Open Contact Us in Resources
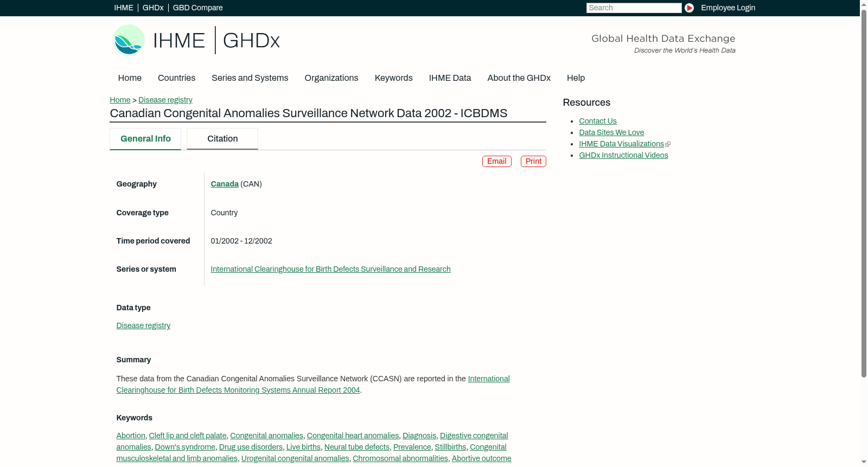This screenshot has width=868, height=467. [598, 121]
